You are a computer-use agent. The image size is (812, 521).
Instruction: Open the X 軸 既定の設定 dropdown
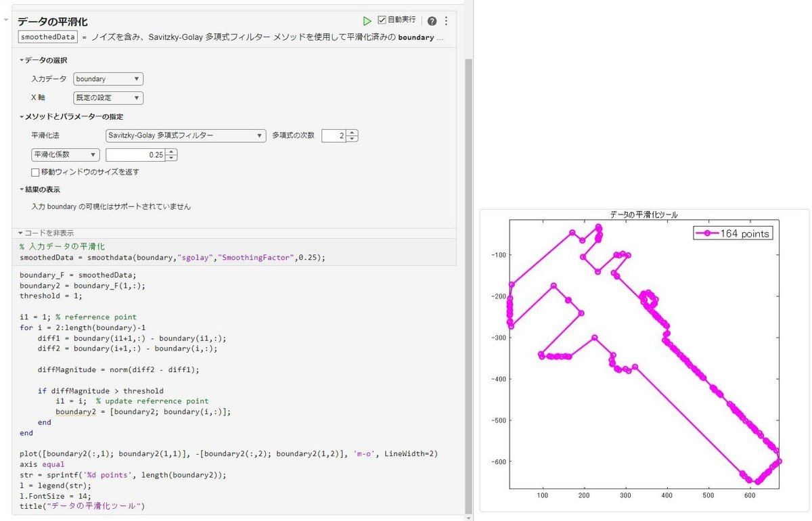point(108,98)
